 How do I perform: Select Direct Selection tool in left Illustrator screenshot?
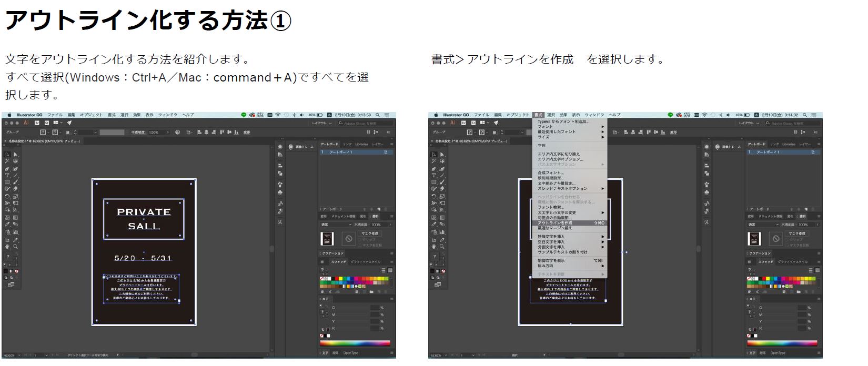click(x=15, y=154)
